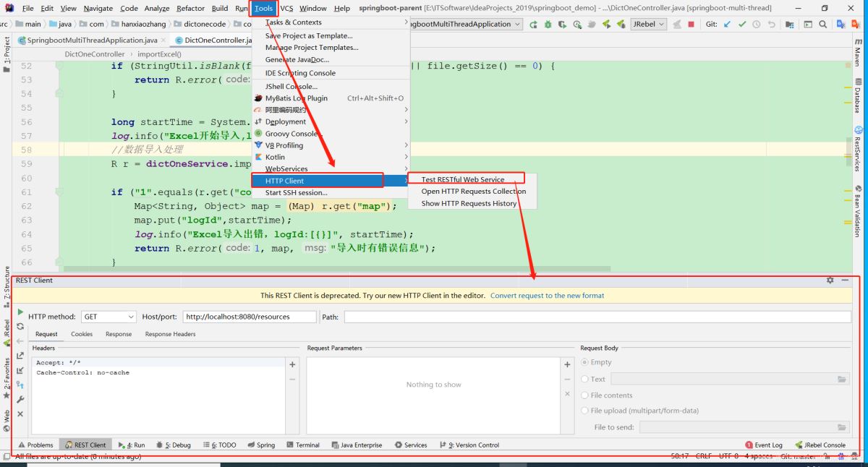Viewport: 868px width, 467px height.
Task: Add a header with the plus icon
Action: coord(292,364)
